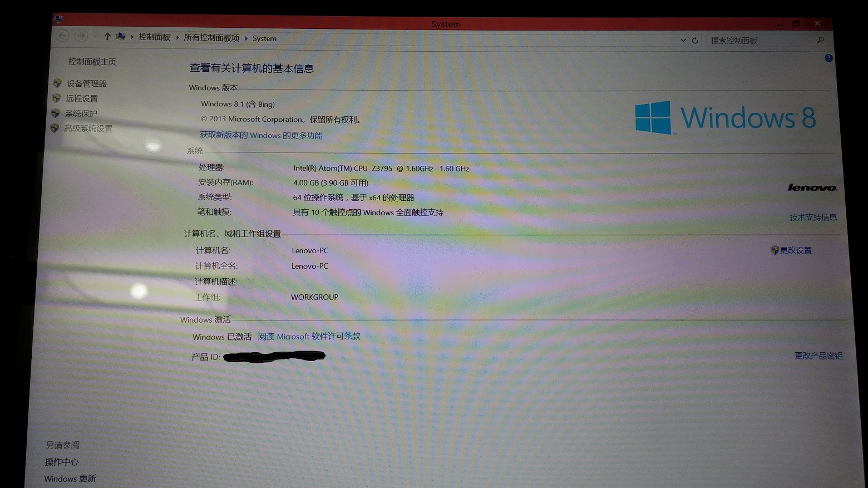Click the 更改产品密钥 link

click(x=818, y=356)
